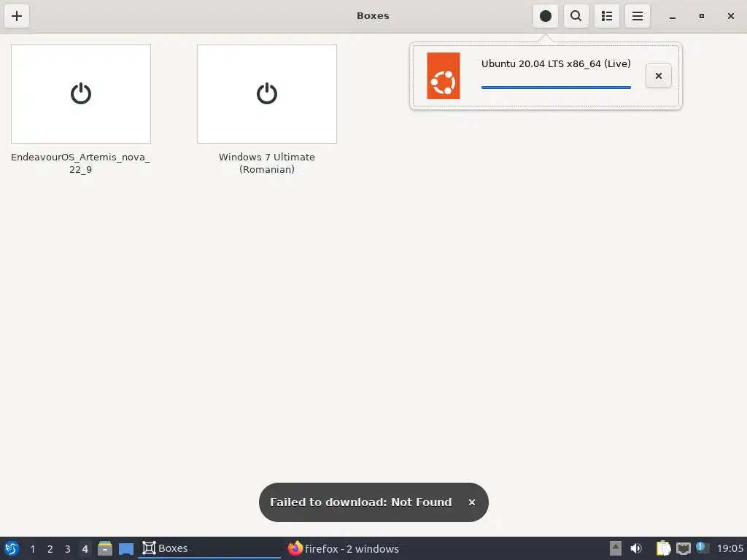Click the removable media eject tray icon

point(616,548)
